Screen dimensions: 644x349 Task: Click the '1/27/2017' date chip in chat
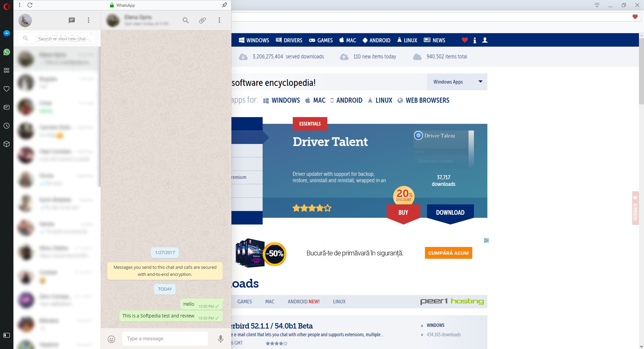pyautogui.click(x=165, y=253)
